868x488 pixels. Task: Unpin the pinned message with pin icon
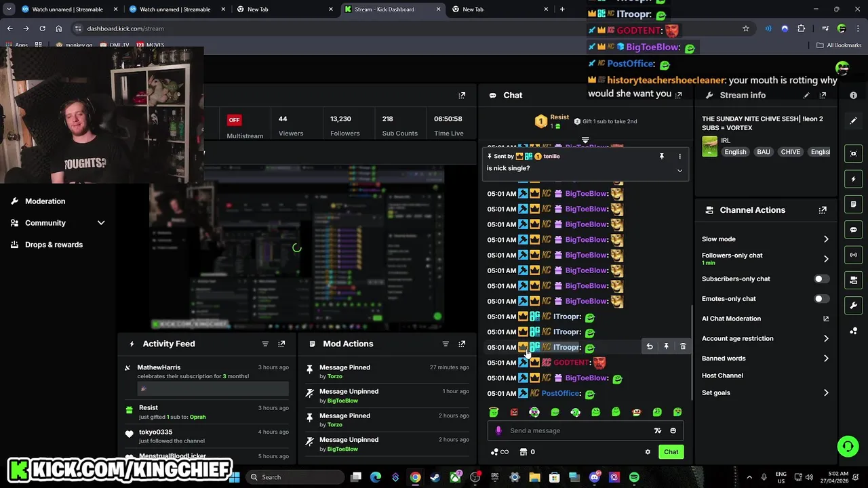662,157
